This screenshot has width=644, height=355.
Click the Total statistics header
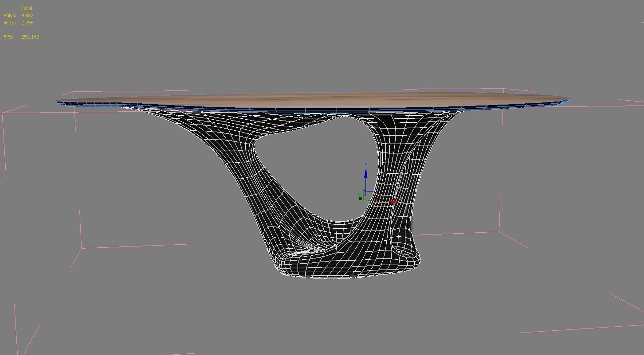pos(26,8)
